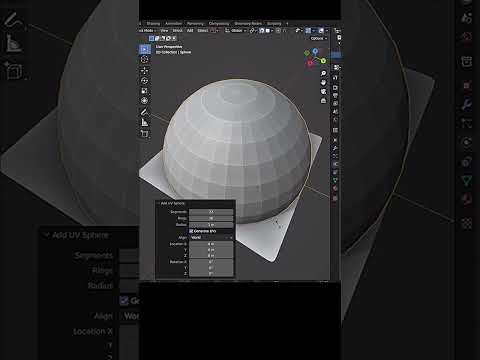
Task: Select the Rotate tool
Action: (144, 81)
